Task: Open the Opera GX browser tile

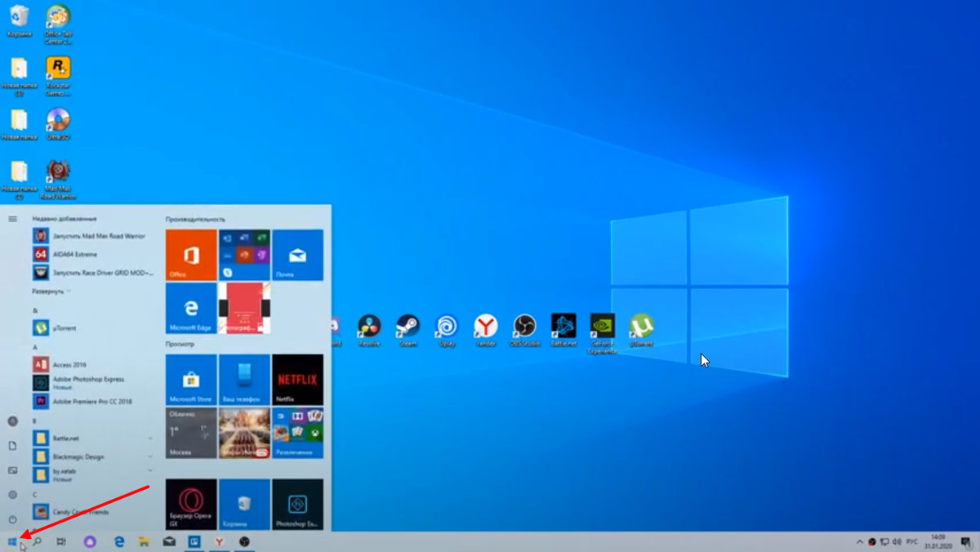Action: click(x=191, y=505)
